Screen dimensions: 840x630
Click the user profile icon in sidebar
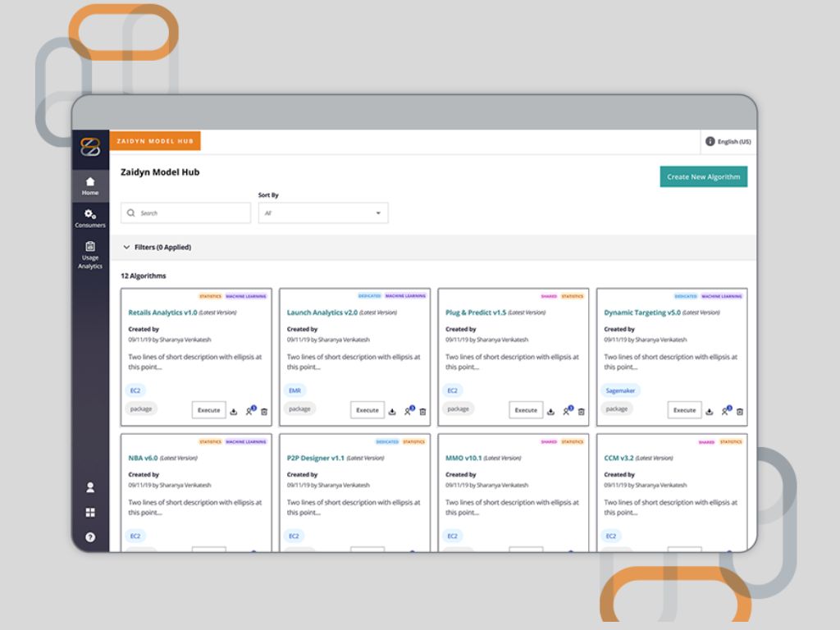click(x=90, y=487)
